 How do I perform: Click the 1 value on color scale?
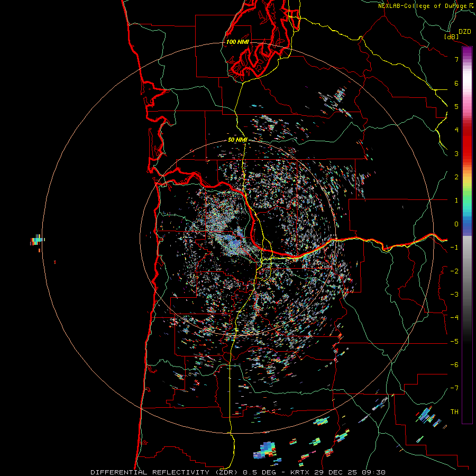coord(456,200)
